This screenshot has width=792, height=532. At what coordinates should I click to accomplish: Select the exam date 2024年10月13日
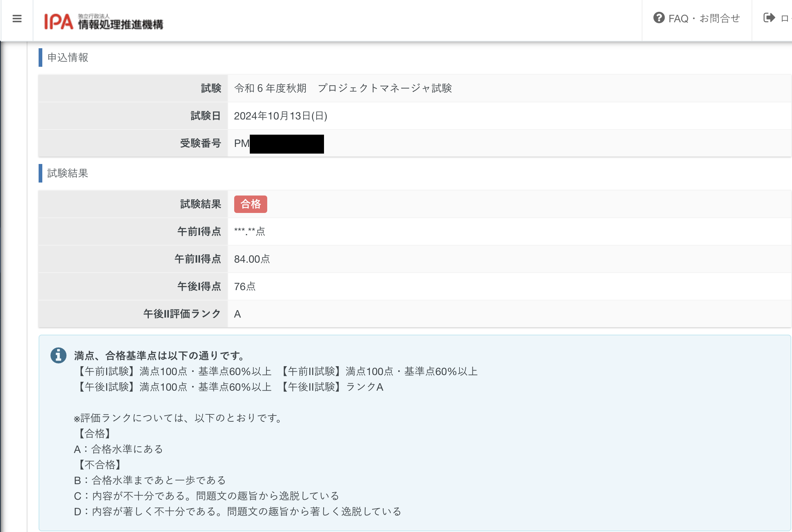pos(281,116)
